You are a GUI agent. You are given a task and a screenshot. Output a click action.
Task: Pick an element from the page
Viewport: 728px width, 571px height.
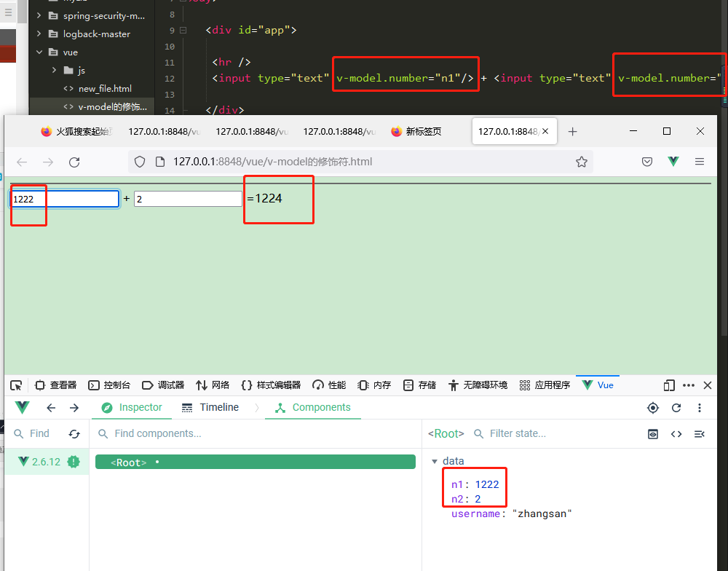[16, 385]
